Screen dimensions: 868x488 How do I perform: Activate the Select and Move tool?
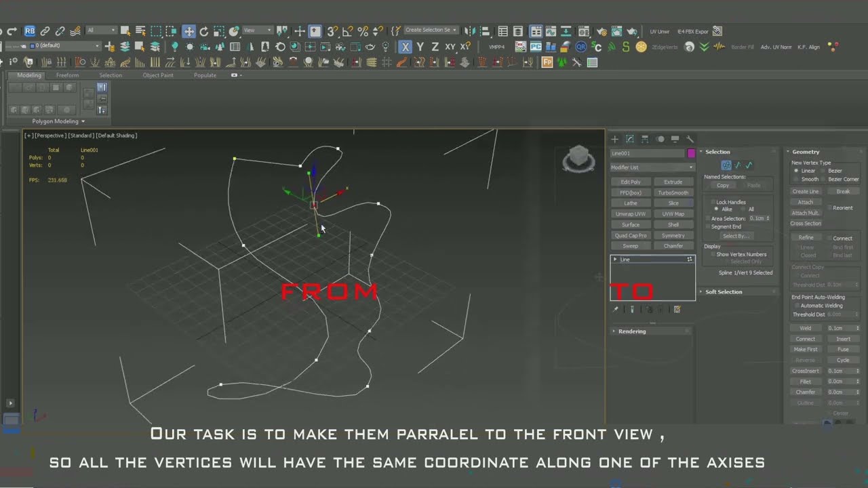coord(189,31)
